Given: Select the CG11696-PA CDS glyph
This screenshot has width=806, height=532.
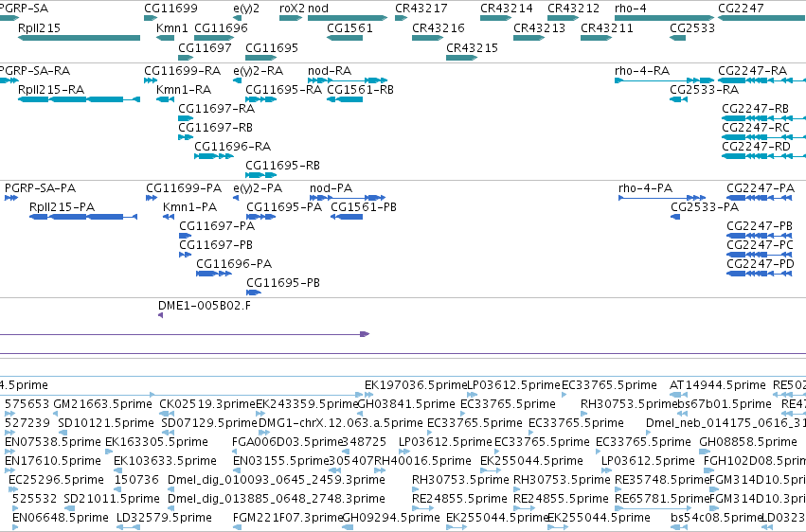Looking at the screenshot, I should pyautogui.click(x=214, y=274).
